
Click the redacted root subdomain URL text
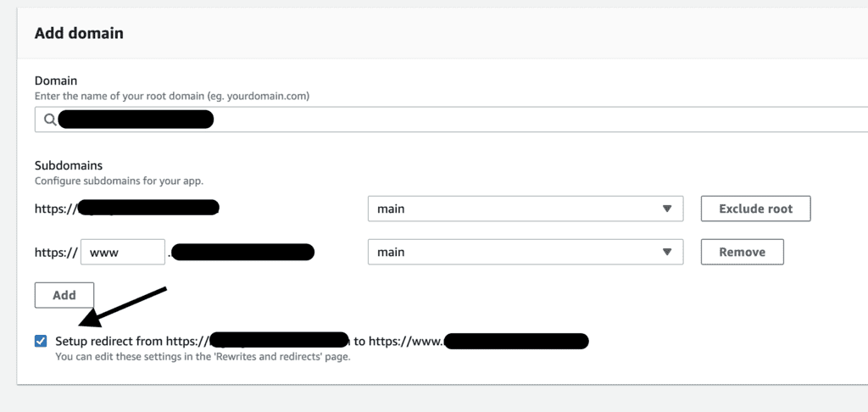click(148, 208)
